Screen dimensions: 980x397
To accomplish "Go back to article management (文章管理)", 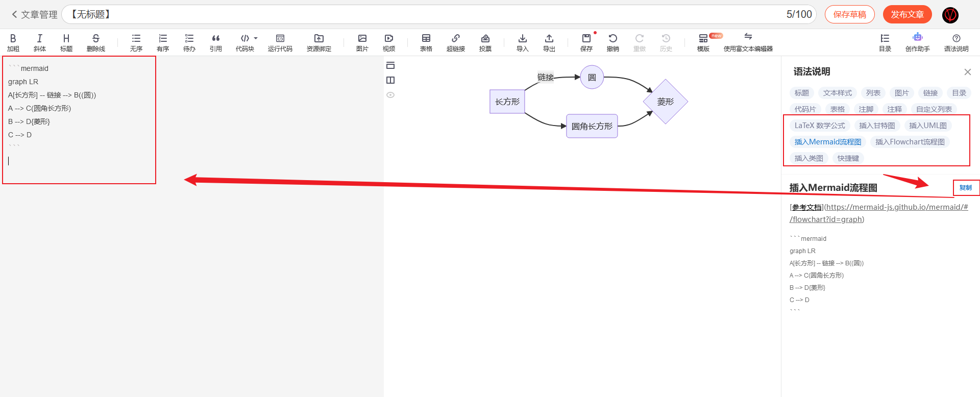I will (35, 15).
